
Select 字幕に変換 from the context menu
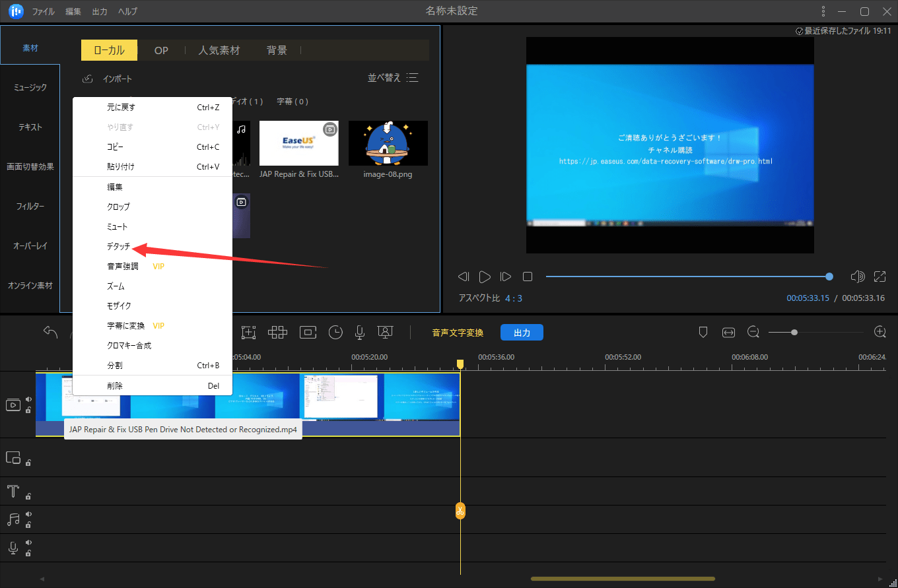(x=125, y=326)
